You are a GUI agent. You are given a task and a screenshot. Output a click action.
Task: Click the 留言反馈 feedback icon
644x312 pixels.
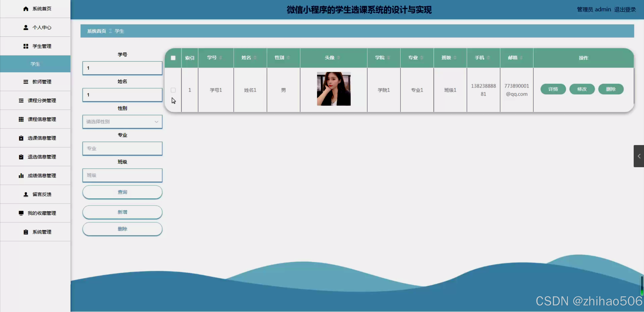tap(25, 194)
